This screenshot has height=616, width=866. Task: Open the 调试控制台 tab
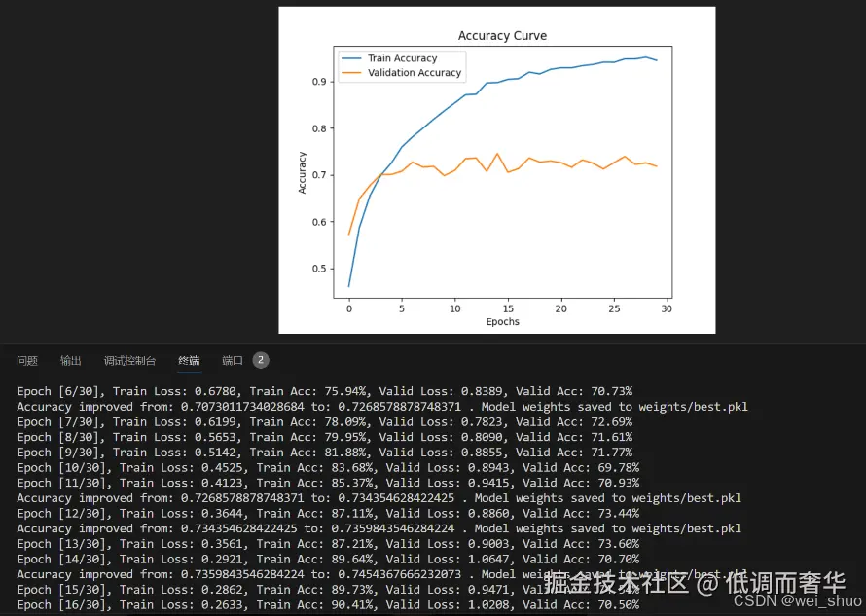129,361
